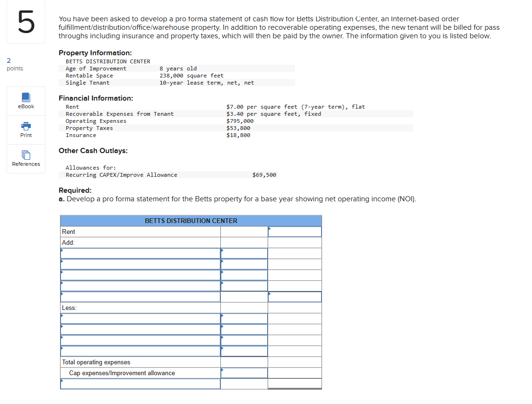
Task: Open the last value dropdown in the Less section
Action: 244,351
